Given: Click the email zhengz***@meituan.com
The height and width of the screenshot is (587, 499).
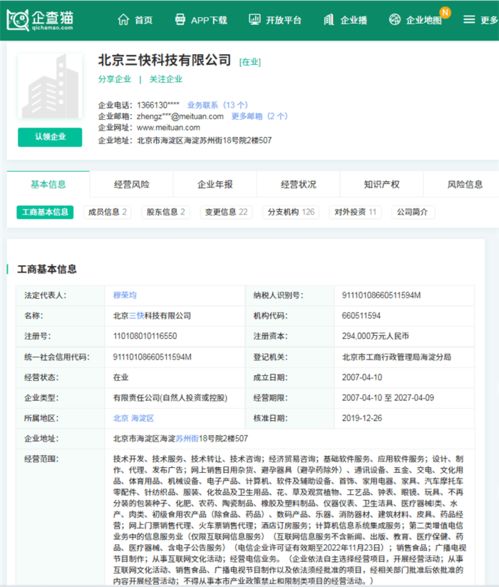Looking at the screenshot, I should click(180, 116).
